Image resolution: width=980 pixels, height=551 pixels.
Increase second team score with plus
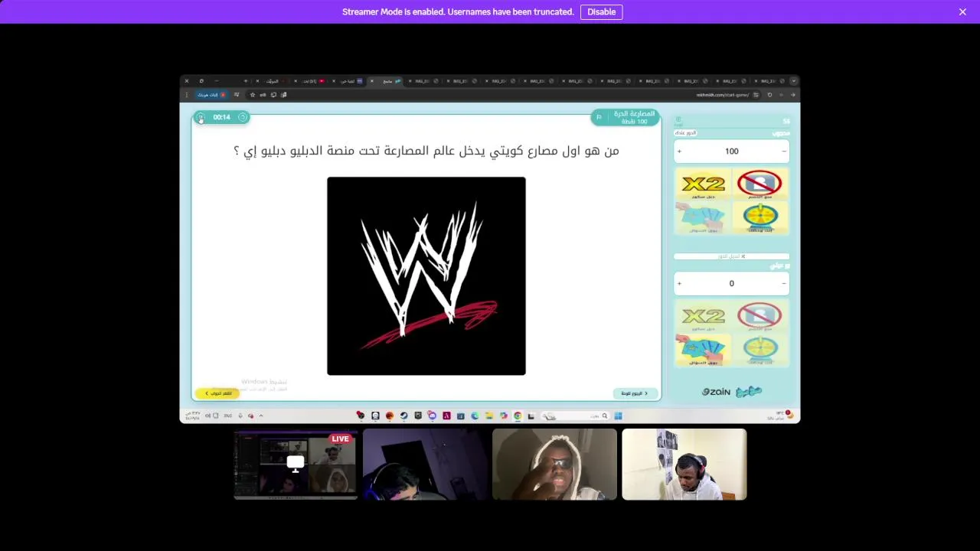pos(679,284)
